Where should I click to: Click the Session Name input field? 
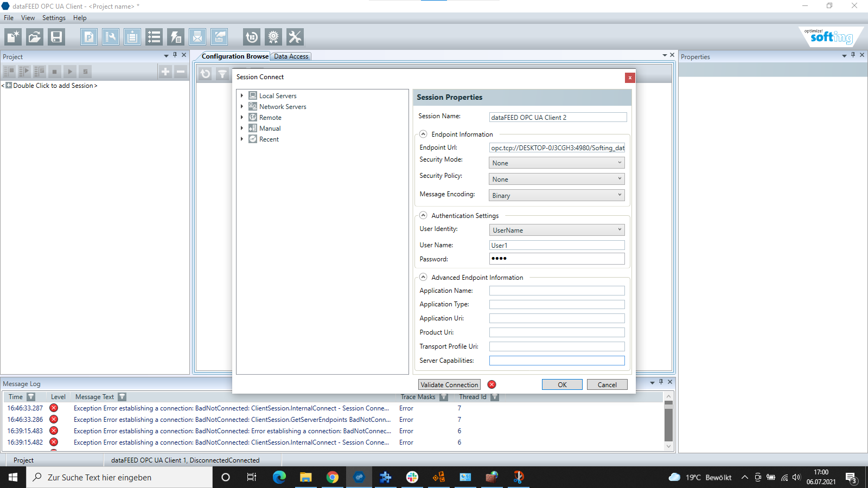558,117
